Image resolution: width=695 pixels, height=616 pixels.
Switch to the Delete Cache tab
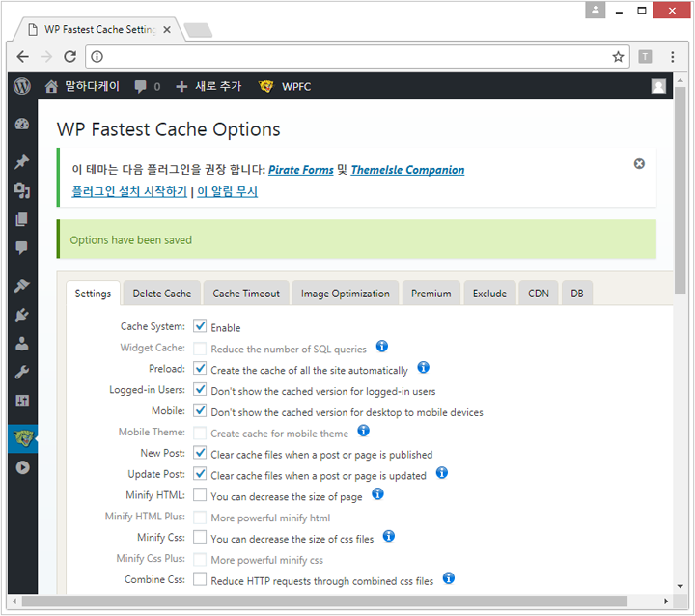click(x=162, y=294)
